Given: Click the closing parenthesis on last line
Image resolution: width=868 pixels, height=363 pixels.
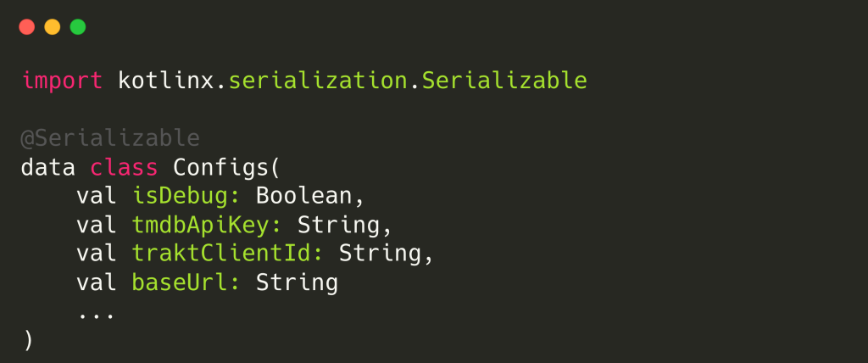Looking at the screenshot, I should point(28,340).
